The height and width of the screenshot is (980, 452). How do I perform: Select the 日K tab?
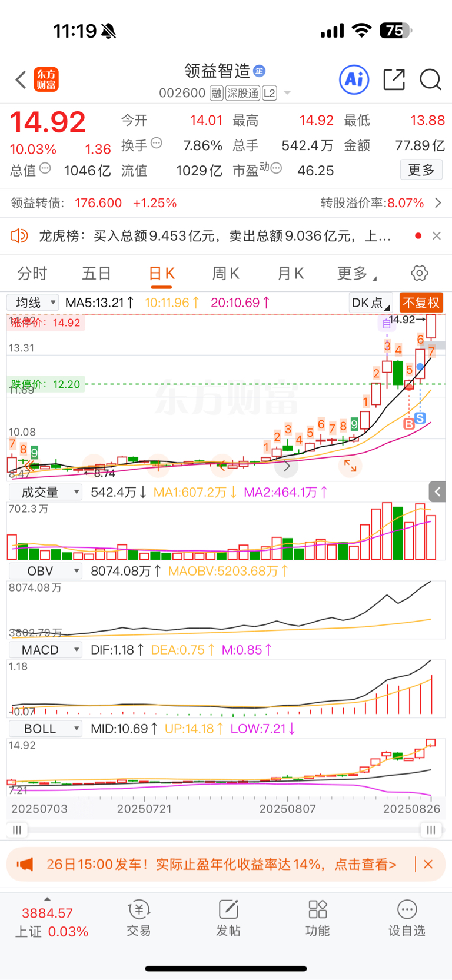point(161,274)
